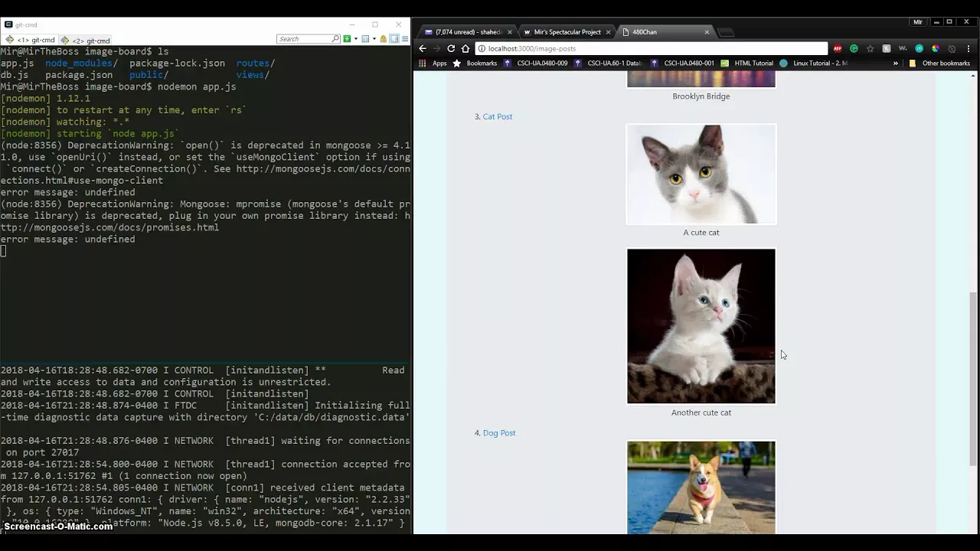Go back in Chrome browser

[422, 48]
